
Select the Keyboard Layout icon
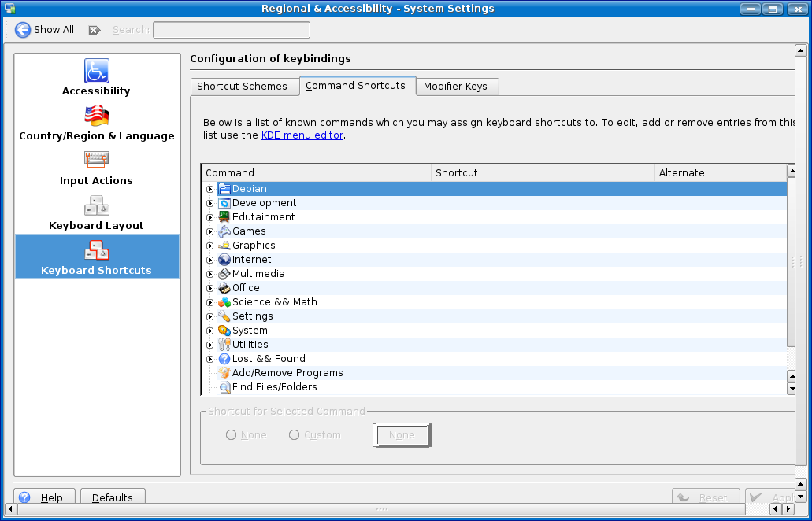pos(97,205)
